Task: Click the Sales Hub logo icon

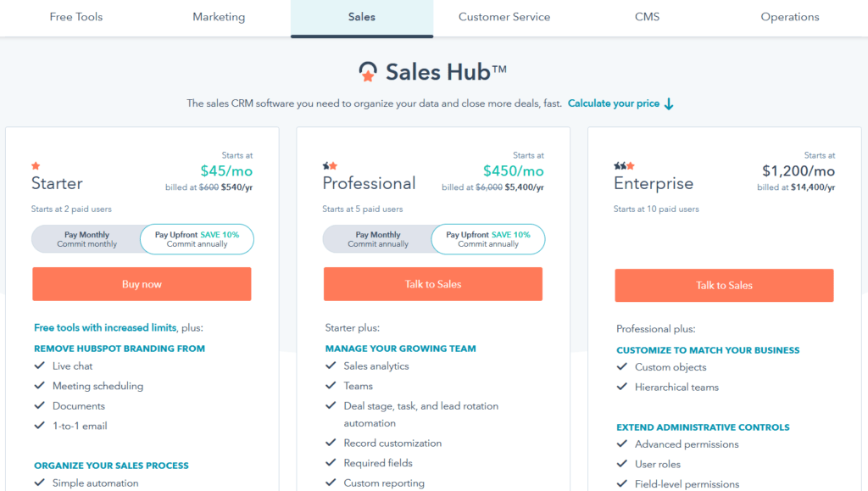Action: (368, 72)
